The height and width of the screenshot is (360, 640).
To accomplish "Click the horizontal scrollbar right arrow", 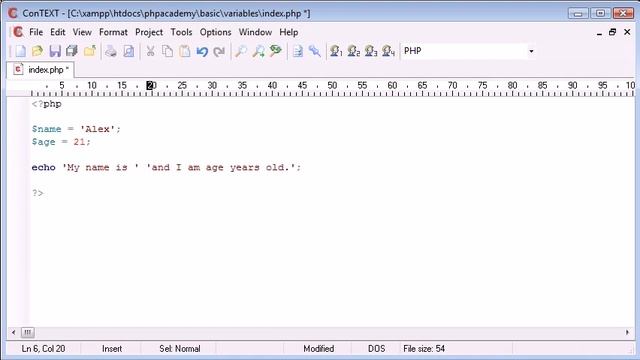I will coord(627,333).
